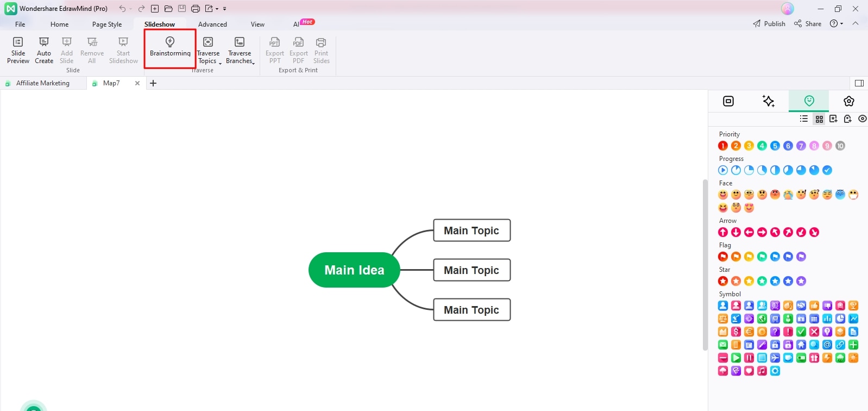Open the Help menu dropdown
The width and height of the screenshot is (868, 411).
836,24
